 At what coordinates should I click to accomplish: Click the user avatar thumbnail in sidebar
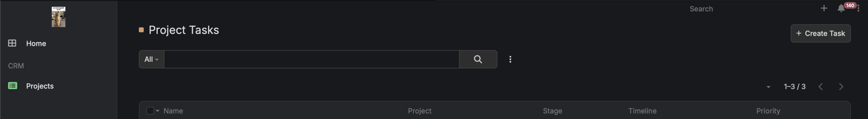[58, 17]
